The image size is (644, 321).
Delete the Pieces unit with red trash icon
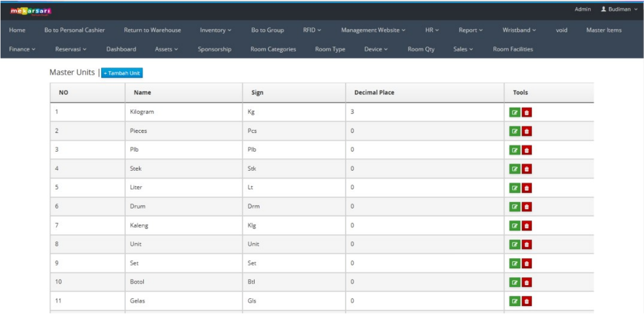coord(527,131)
